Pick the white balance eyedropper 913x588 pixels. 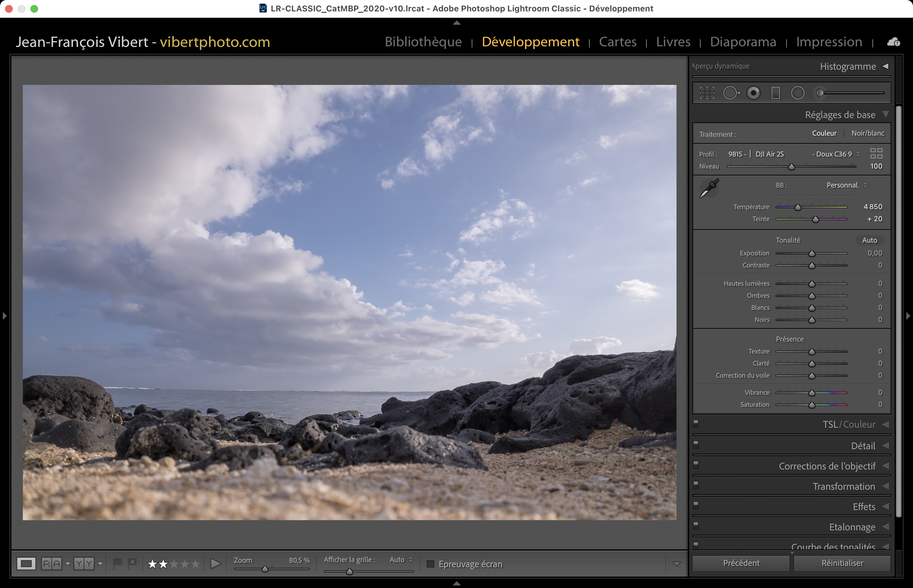[709, 188]
